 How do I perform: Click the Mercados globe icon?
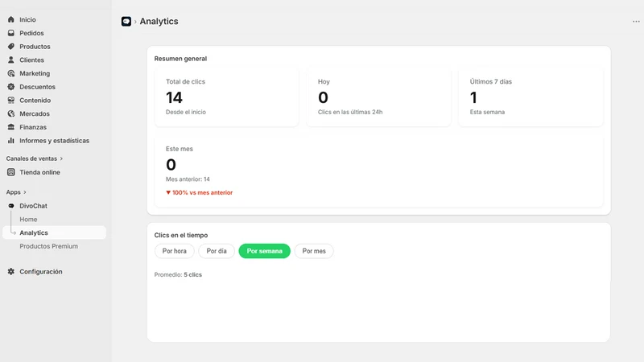point(11,113)
